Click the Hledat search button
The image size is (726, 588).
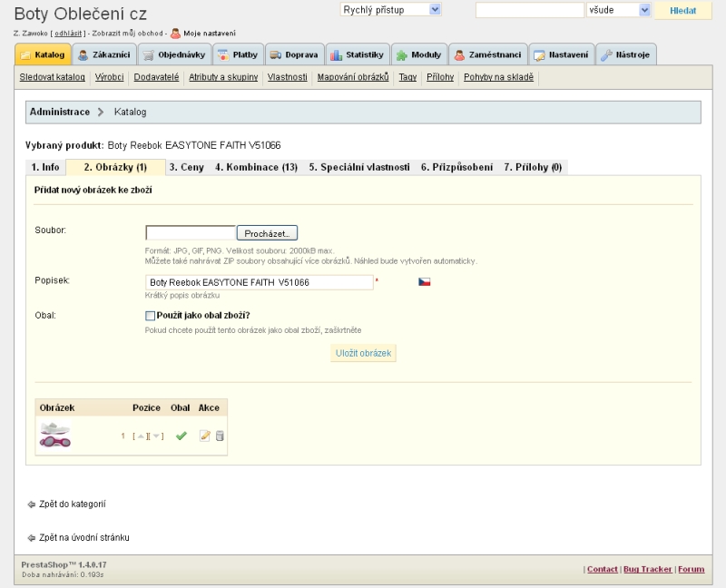[682, 10]
